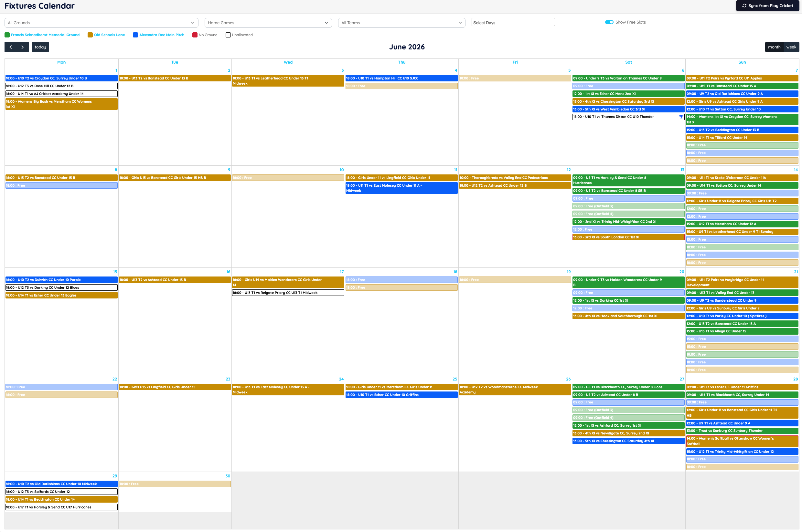This screenshot has height=532, width=802.
Task: Click the gold Old Schools Lane color swatch
Action: pyautogui.click(x=90, y=35)
